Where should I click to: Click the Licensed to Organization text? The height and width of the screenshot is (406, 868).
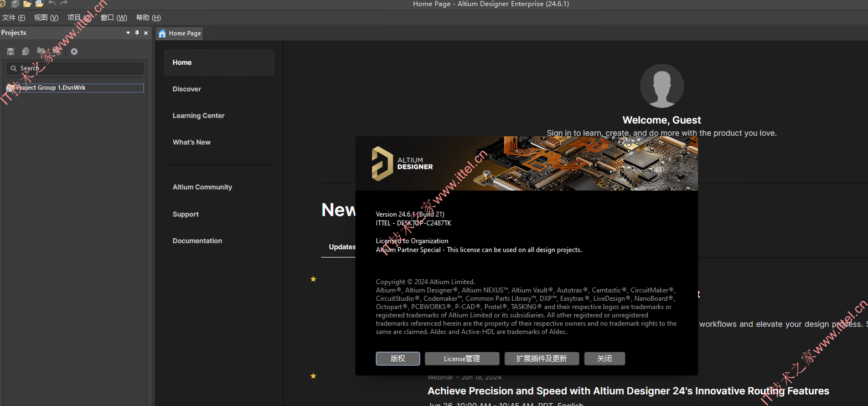pos(412,241)
